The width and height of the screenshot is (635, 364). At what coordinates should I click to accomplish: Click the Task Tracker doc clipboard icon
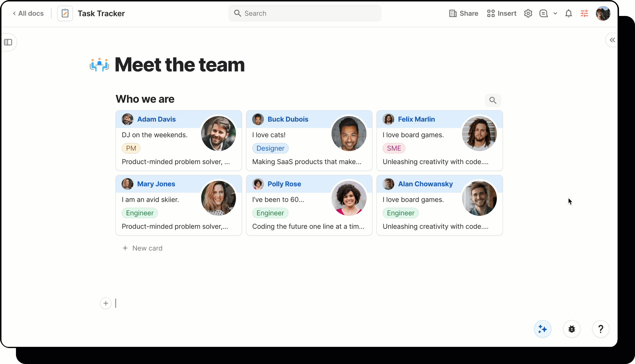(65, 13)
